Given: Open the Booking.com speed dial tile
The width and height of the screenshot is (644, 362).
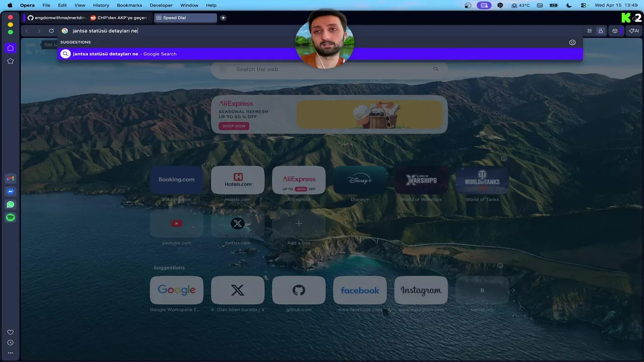Looking at the screenshot, I should point(177,180).
